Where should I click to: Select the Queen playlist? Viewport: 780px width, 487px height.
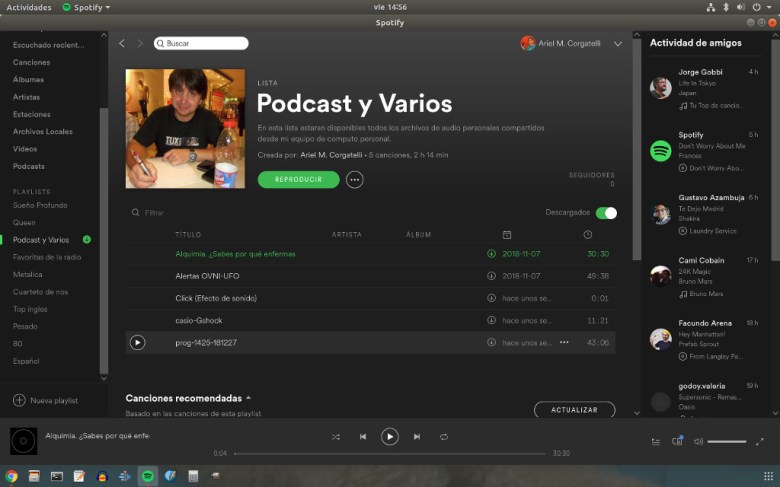(24, 222)
